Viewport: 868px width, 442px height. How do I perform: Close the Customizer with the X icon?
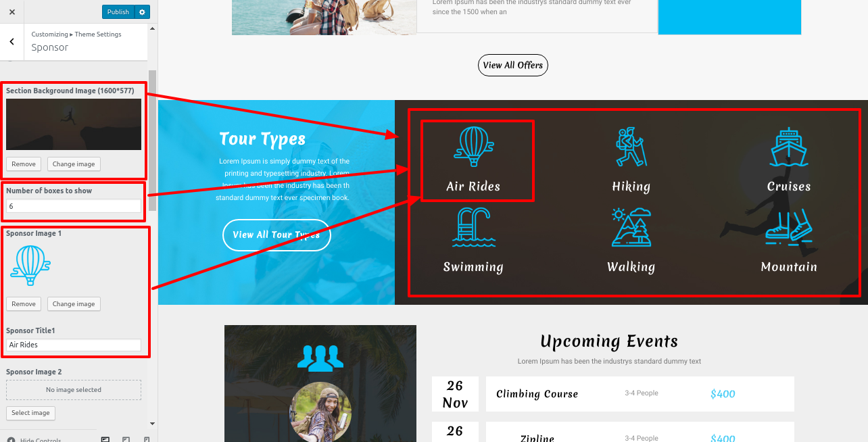pyautogui.click(x=11, y=11)
